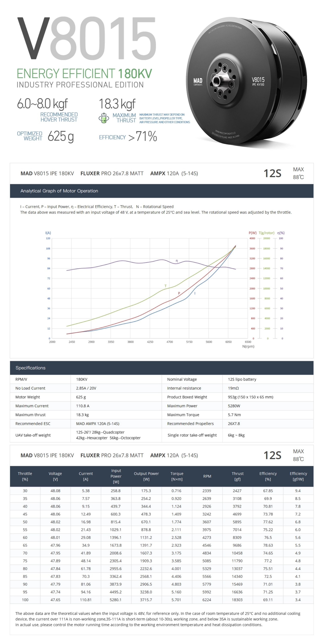
Task: Click the '9.4' gf/W efficiency cell
Action: point(298,491)
